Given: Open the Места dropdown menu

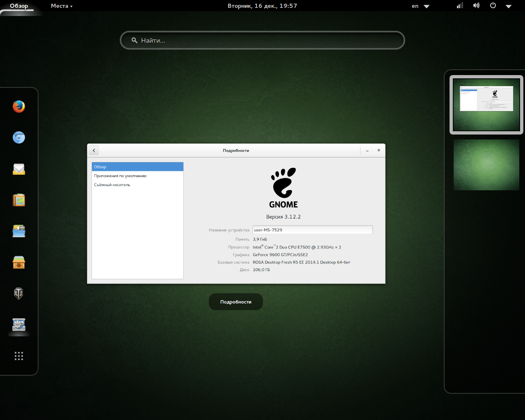Looking at the screenshot, I should [62, 6].
